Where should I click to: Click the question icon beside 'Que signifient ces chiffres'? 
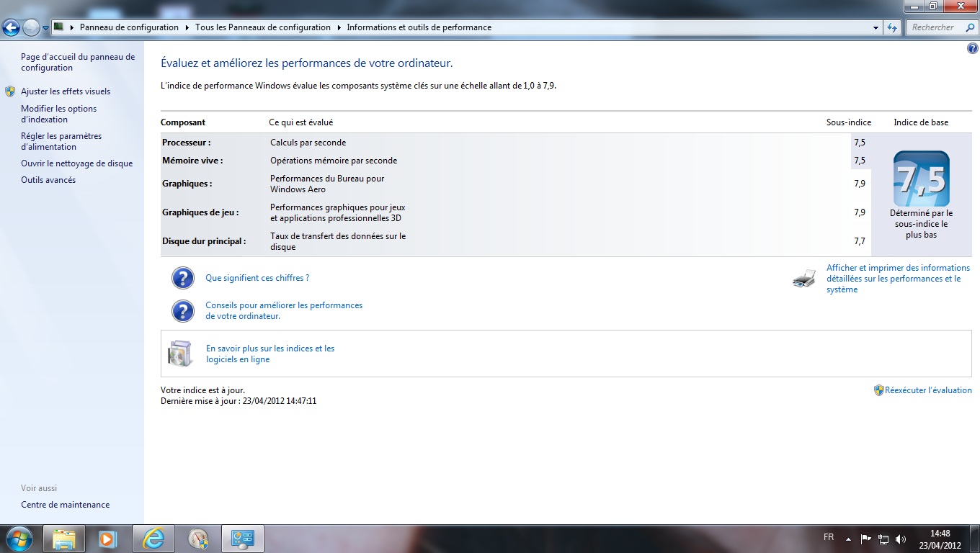(183, 278)
